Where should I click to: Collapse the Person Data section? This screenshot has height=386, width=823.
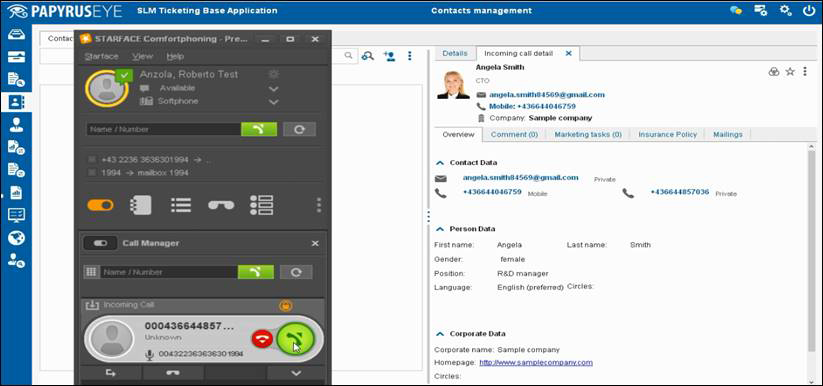coord(439,229)
